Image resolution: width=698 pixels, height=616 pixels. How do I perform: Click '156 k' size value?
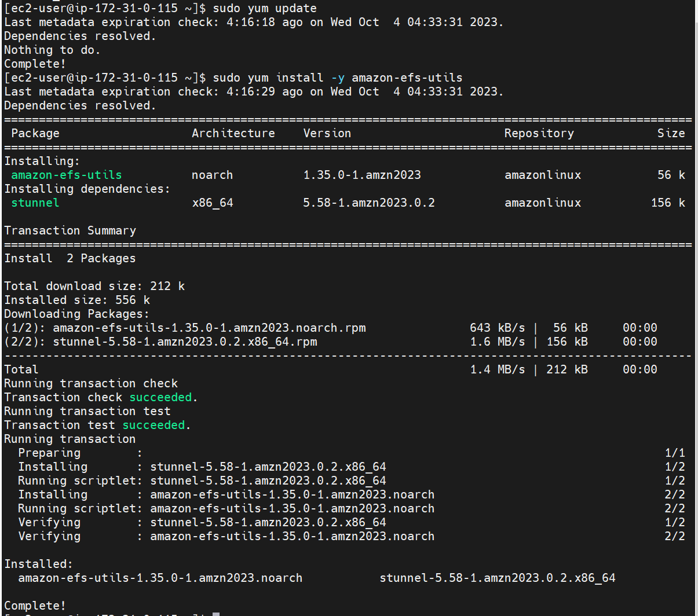tap(668, 203)
